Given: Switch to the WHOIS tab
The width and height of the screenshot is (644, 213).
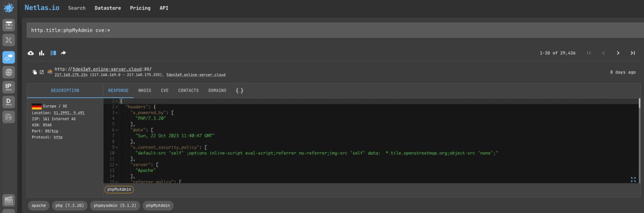Looking at the screenshot, I should pyautogui.click(x=144, y=91).
